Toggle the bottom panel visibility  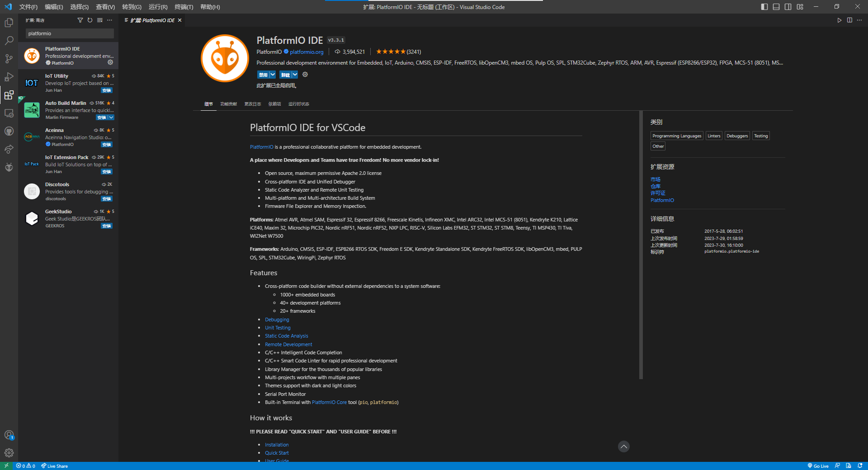pos(776,7)
